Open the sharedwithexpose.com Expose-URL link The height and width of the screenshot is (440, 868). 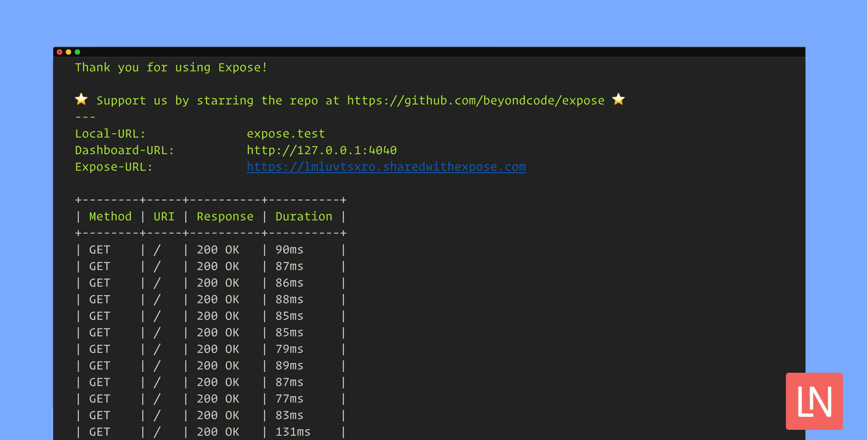386,167
